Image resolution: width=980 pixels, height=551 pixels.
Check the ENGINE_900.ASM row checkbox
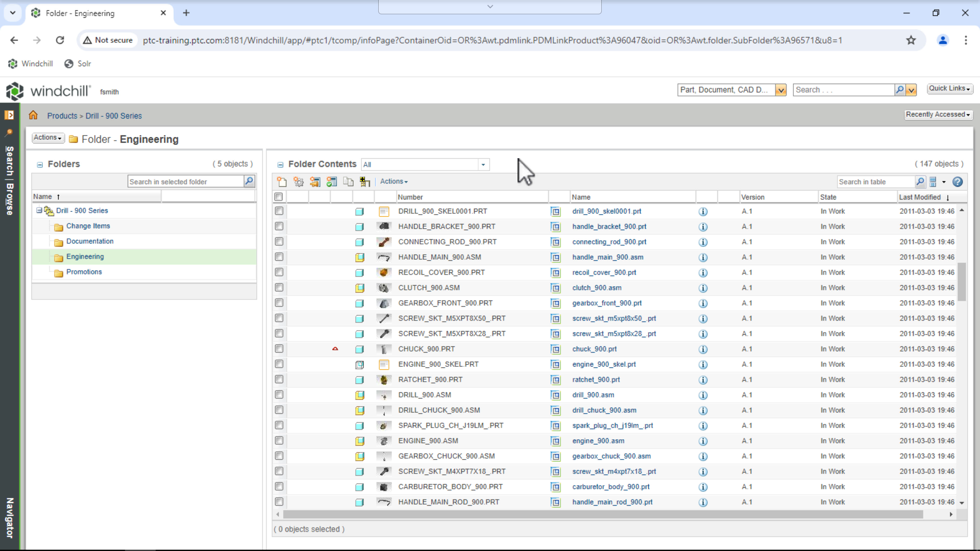(x=279, y=440)
